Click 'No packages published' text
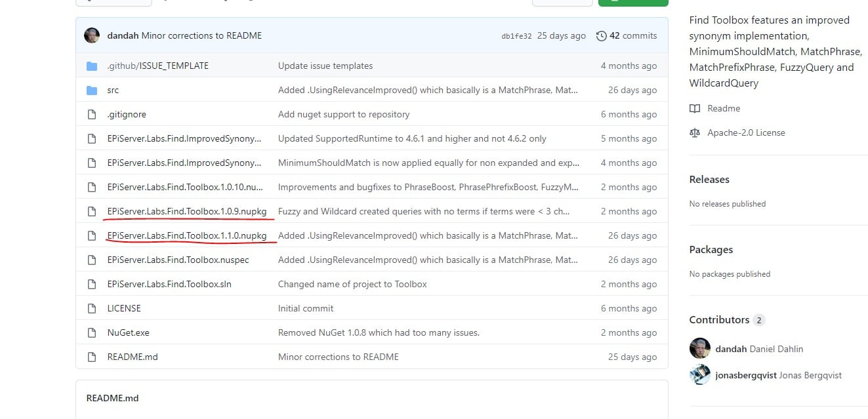 [x=730, y=274]
